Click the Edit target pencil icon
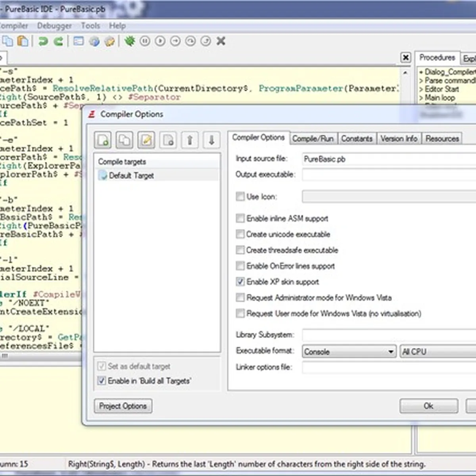Image resolution: width=476 pixels, height=476 pixels. click(x=146, y=140)
